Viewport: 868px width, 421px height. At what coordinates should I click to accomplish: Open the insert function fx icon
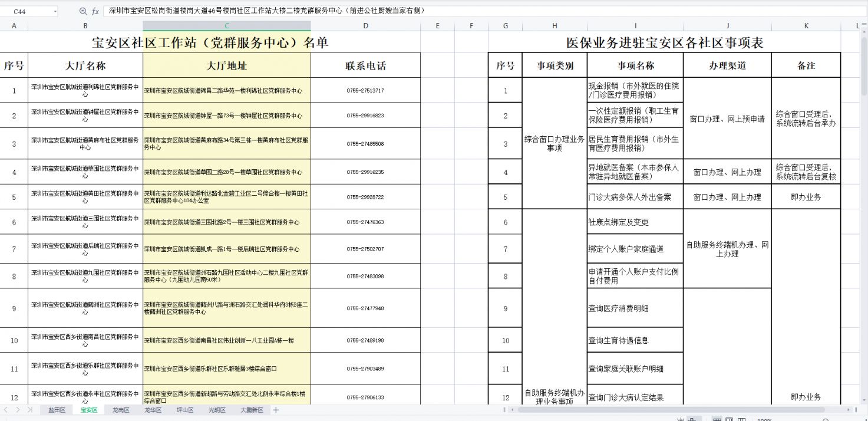click(95, 11)
